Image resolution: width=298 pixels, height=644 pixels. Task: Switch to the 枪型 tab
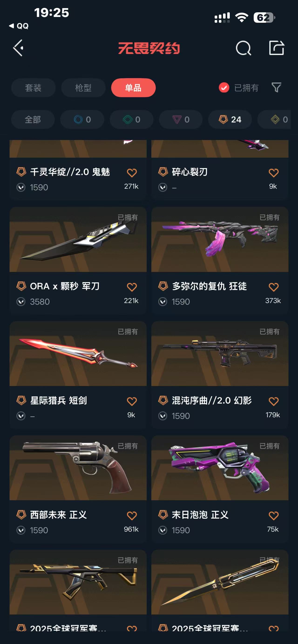pyautogui.click(x=83, y=88)
